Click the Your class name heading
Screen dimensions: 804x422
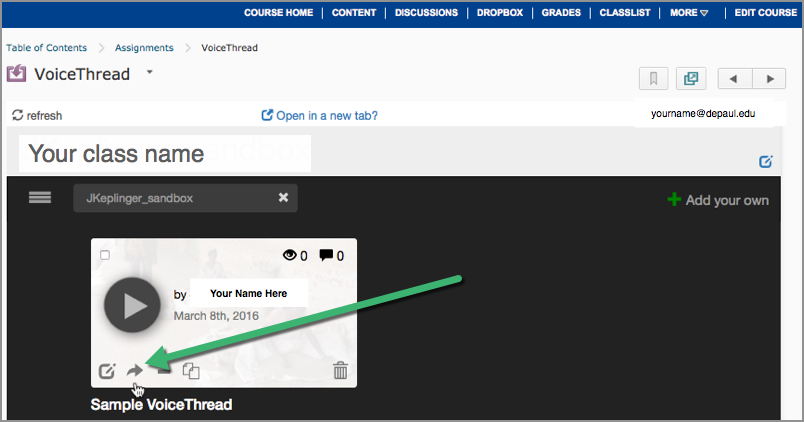coord(116,153)
